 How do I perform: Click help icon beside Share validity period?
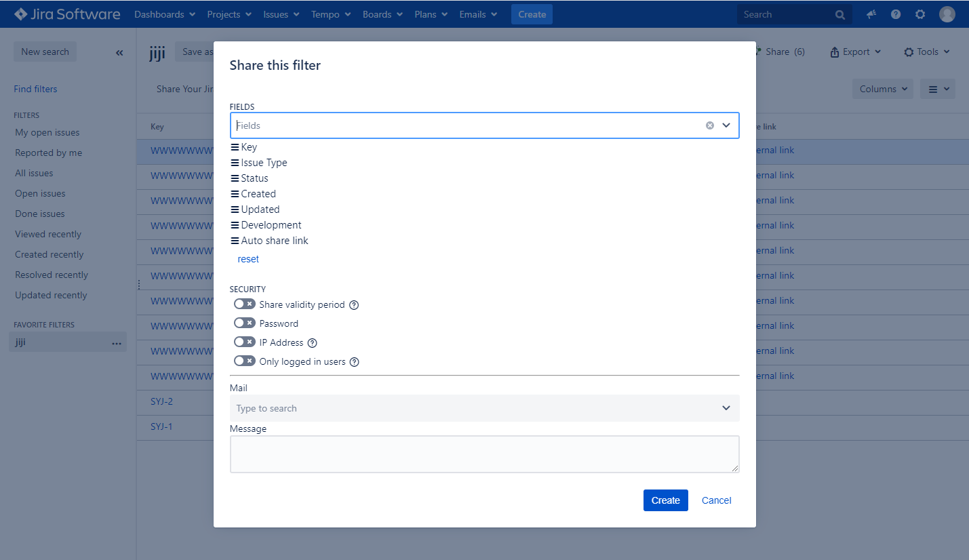[x=354, y=305]
